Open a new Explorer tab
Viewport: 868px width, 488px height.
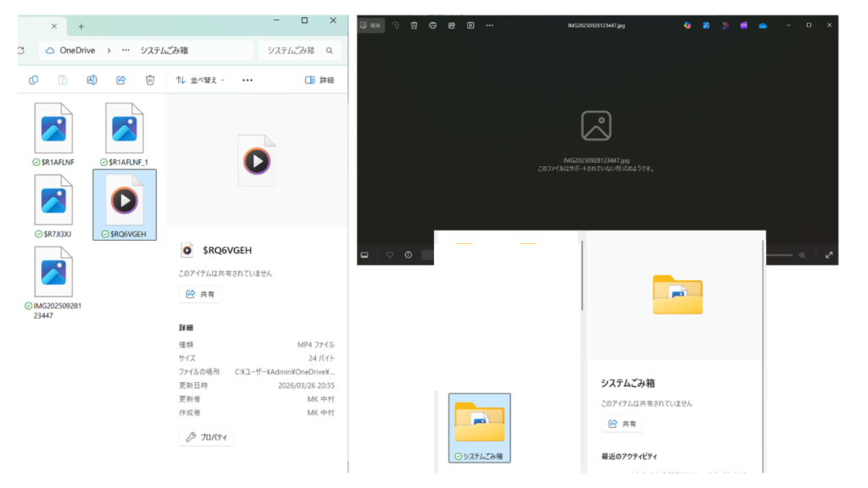pos(81,26)
